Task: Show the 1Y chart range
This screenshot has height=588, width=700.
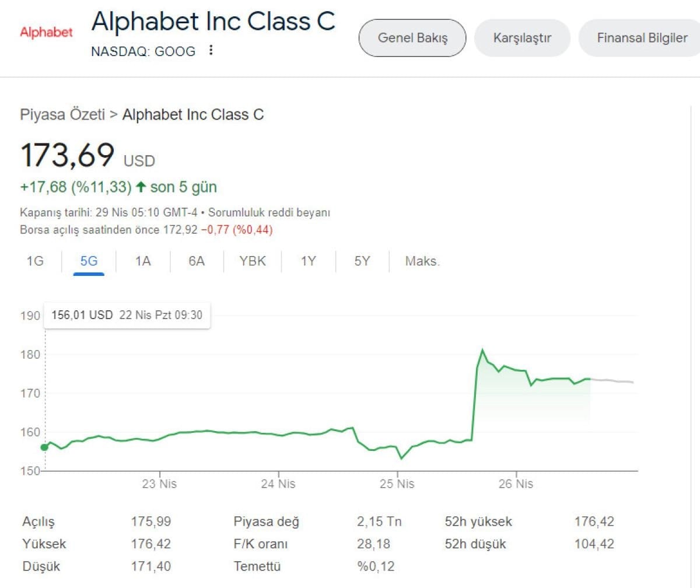Action: 308,261
